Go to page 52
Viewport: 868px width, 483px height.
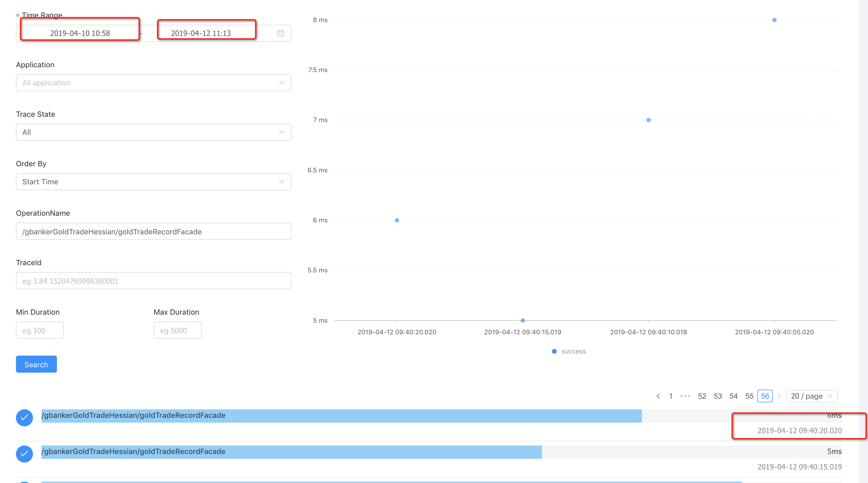coord(702,396)
